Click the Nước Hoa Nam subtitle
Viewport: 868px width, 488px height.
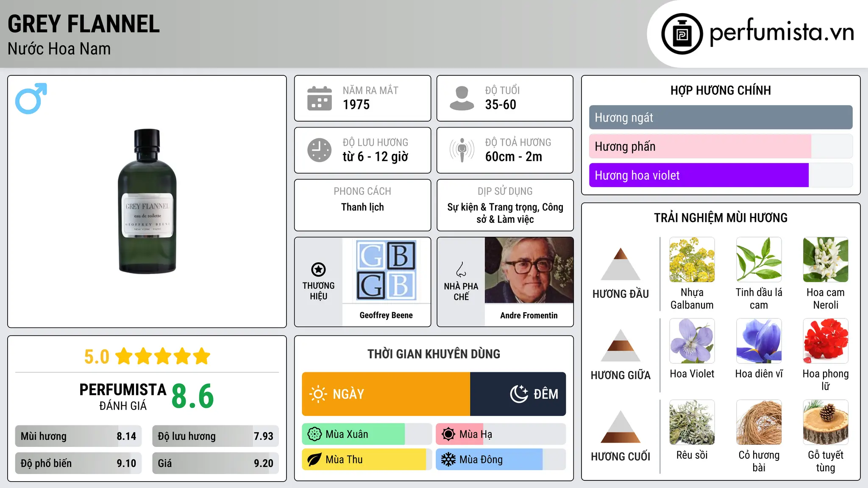pos(59,49)
